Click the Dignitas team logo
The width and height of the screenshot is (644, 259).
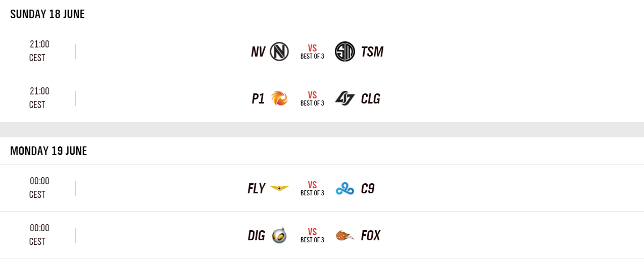[279, 235]
